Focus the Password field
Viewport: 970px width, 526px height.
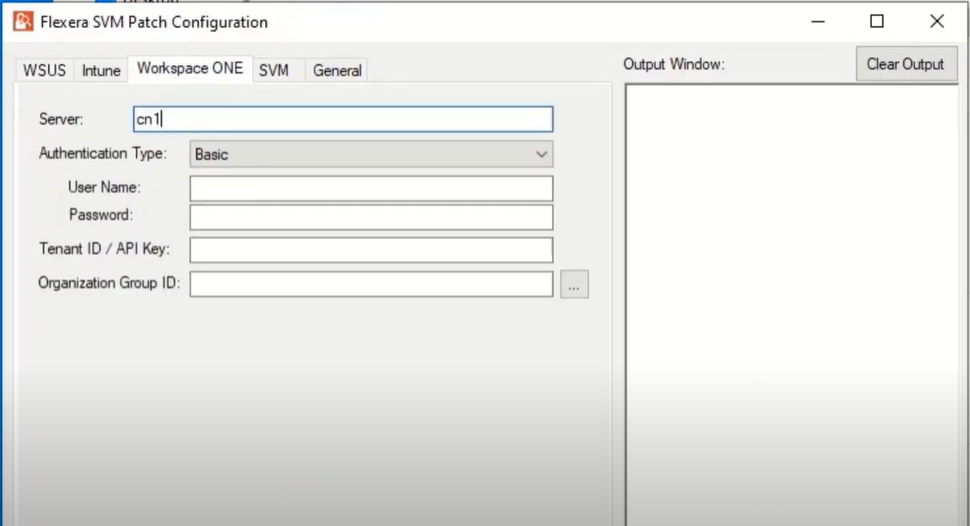[371, 217]
